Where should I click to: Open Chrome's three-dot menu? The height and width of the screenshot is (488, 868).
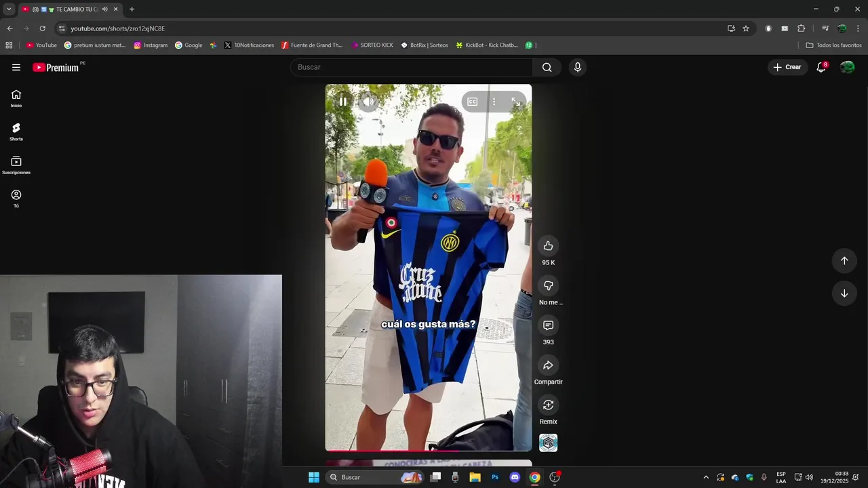[x=858, y=28]
